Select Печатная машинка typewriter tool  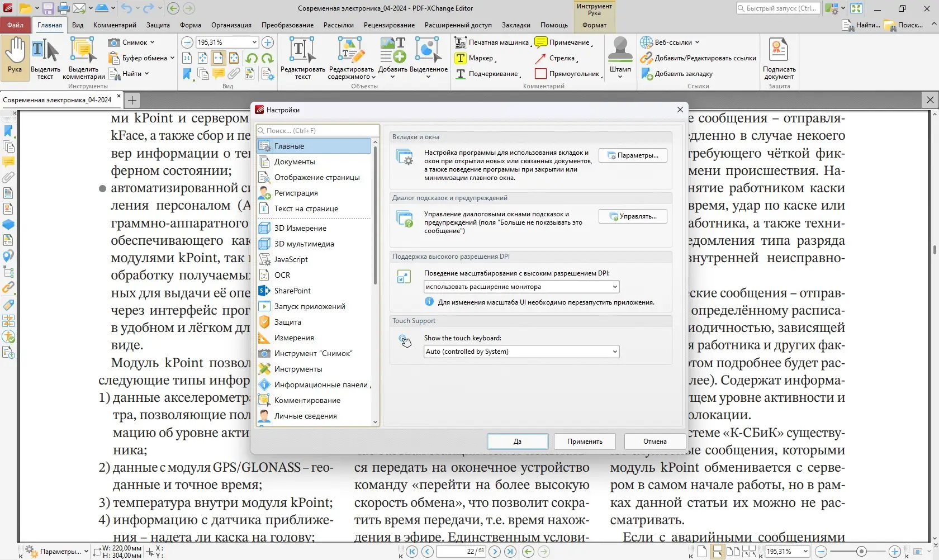[x=492, y=42]
